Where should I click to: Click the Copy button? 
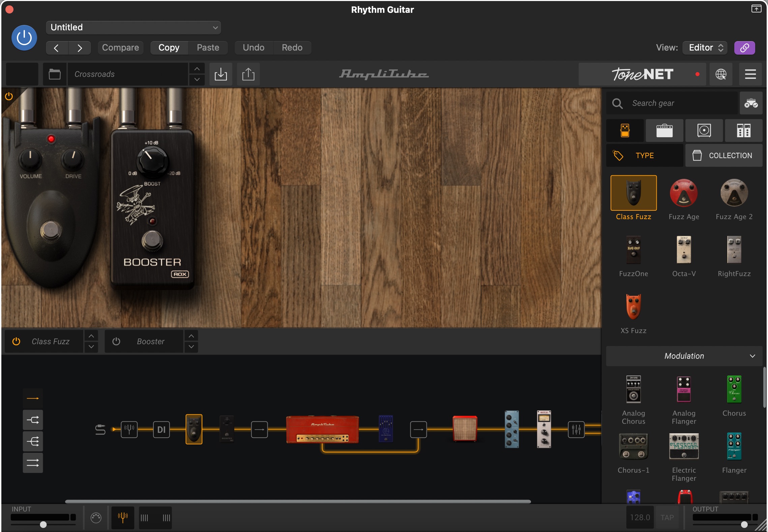pos(169,48)
